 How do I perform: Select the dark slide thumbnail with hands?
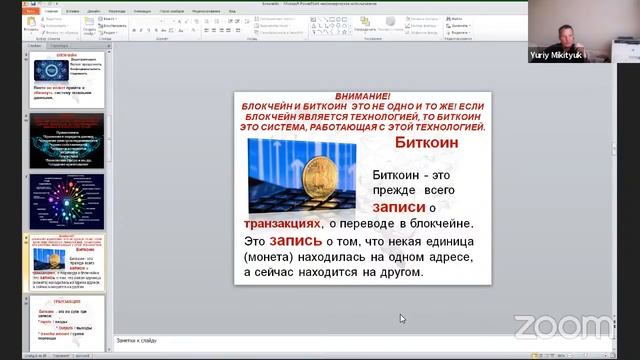[67, 141]
